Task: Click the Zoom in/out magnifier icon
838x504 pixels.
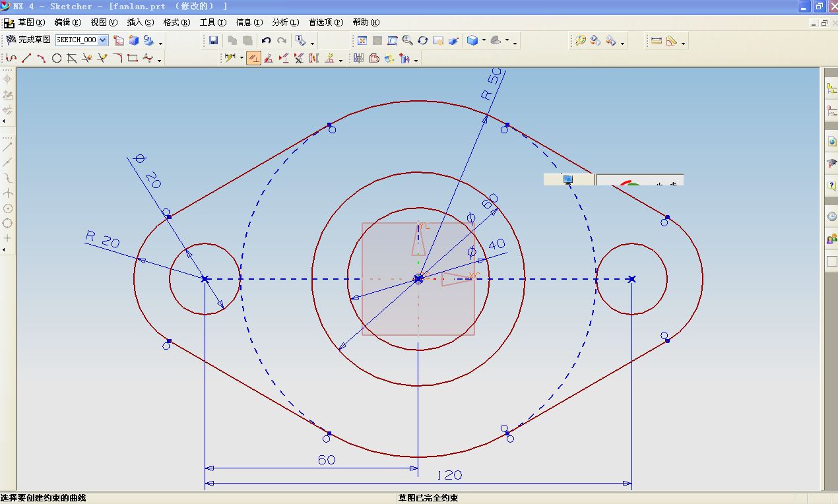Action: [x=408, y=40]
